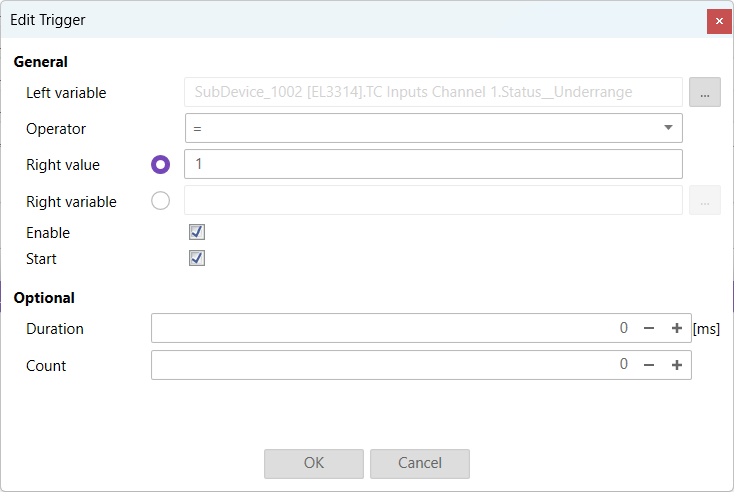Select the Right variable radio button
The image size is (734, 492).
[160, 201]
